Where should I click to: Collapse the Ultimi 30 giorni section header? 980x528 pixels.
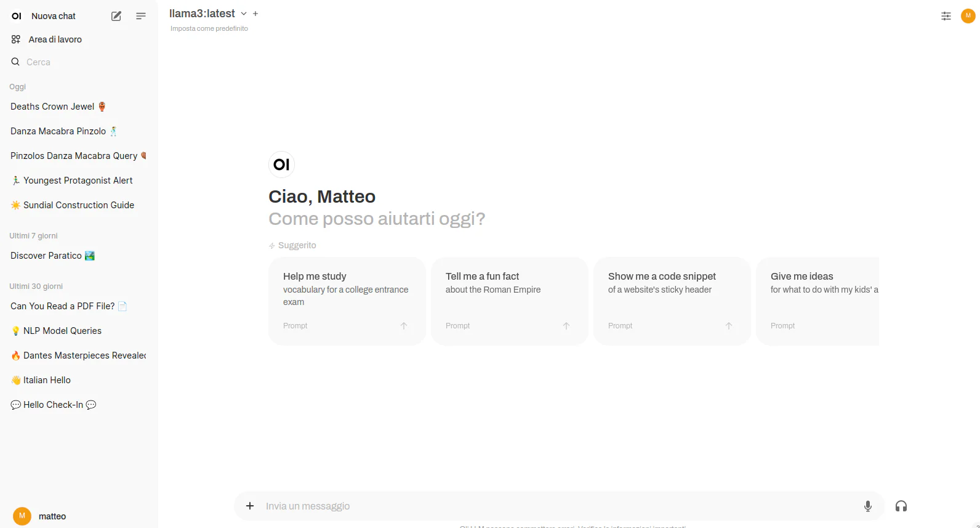(x=36, y=286)
